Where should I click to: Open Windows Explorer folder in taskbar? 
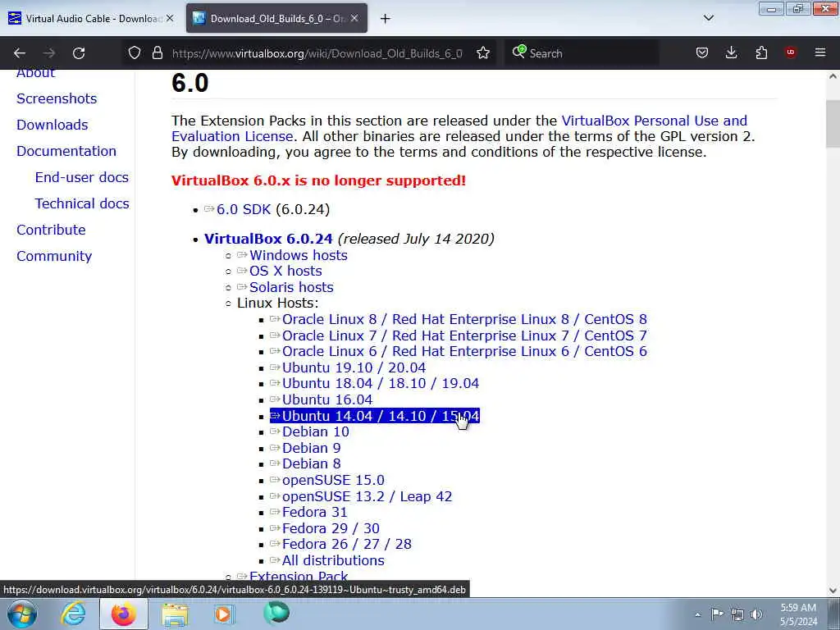175,614
